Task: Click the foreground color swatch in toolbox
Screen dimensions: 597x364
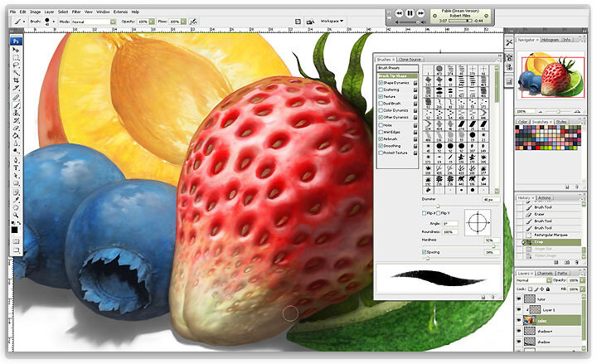Action: [x=14, y=230]
